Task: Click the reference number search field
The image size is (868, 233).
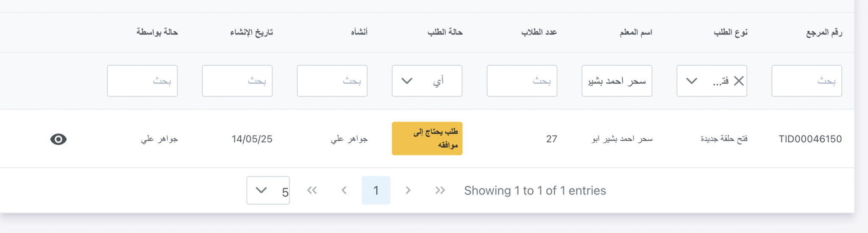Action: coord(807,81)
